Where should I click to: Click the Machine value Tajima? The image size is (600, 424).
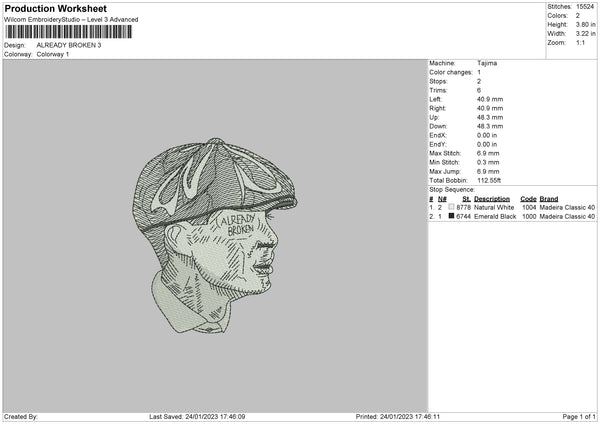487,63
